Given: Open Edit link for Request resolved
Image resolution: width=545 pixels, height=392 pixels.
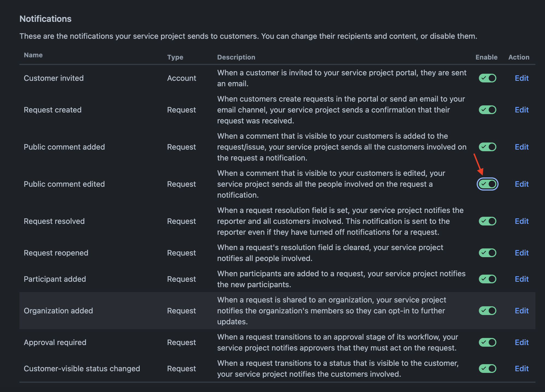Looking at the screenshot, I should pos(521,221).
